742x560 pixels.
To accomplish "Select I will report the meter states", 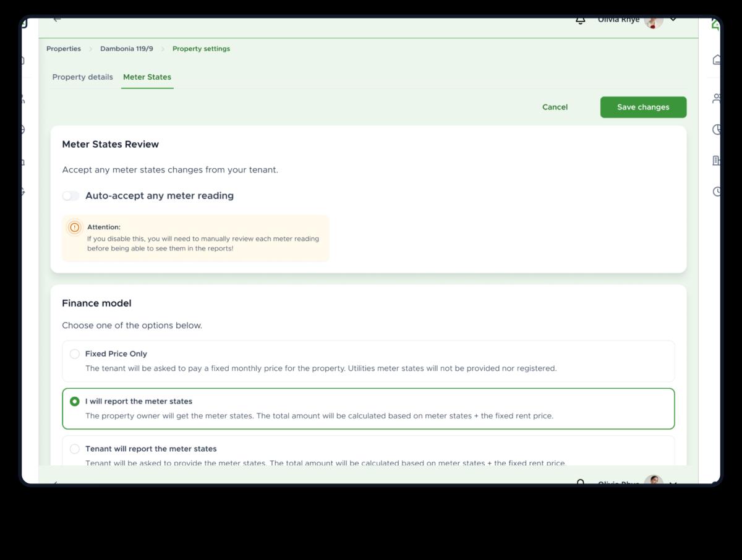I will [x=75, y=402].
